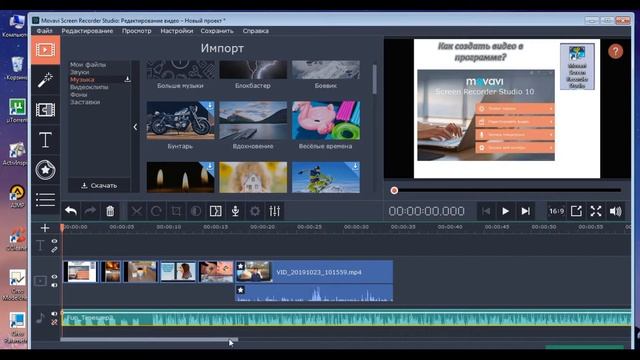
Task: Open the Справка menu
Action: pos(256,31)
